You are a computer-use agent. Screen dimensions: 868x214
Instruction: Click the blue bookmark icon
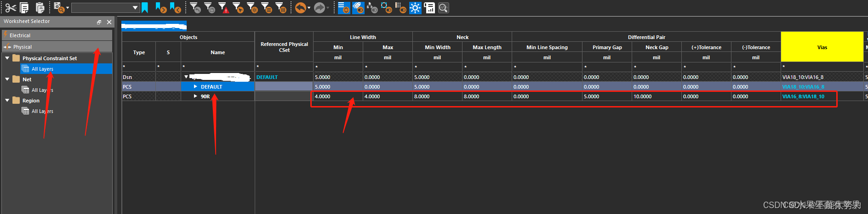(145, 8)
